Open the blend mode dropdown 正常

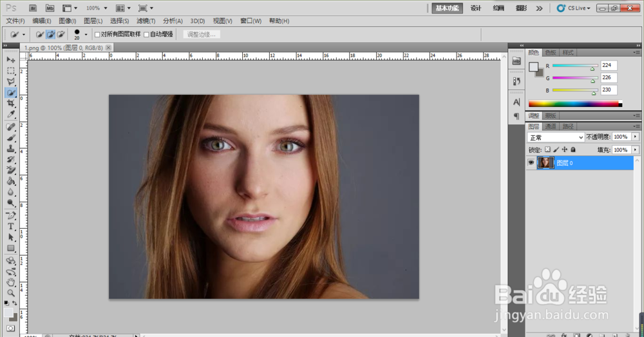coord(556,137)
